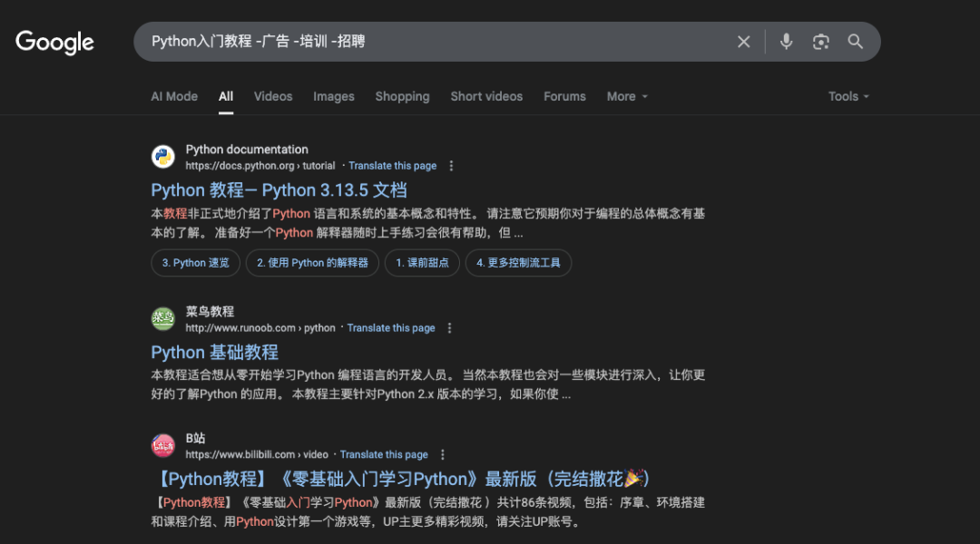The height and width of the screenshot is (544, 980).
Task: Clear the search box with the X icon
Action: (x=743, y=42)
